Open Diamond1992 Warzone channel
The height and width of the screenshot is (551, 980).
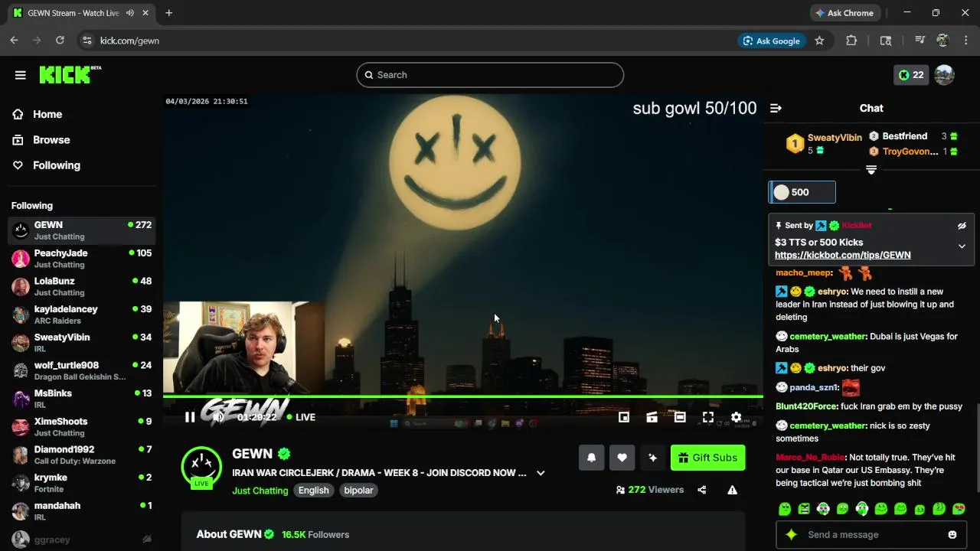pyautogui.click(x=81, y=455)
